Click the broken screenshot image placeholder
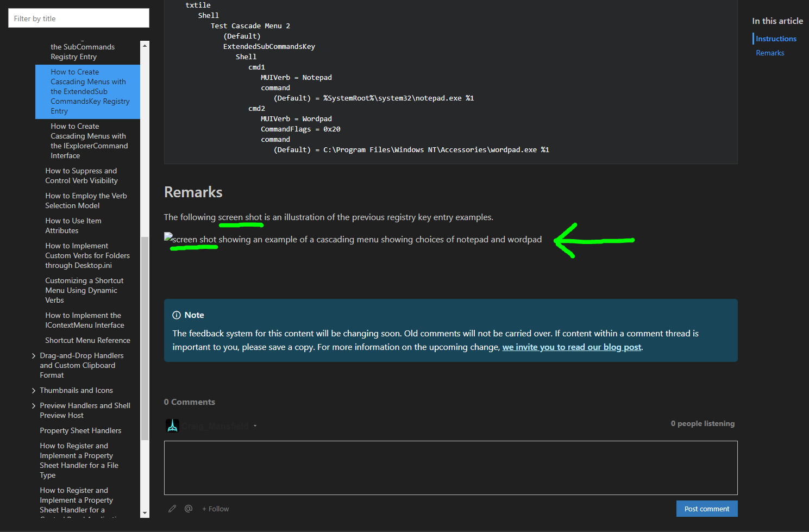The width and height of the screenshot is (809, 532). pos(167,239)
